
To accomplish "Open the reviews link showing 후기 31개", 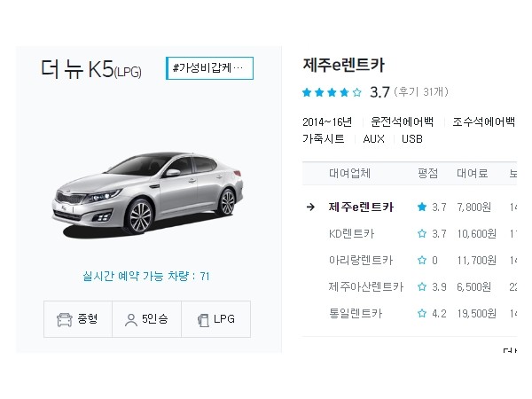I will 421,92.
